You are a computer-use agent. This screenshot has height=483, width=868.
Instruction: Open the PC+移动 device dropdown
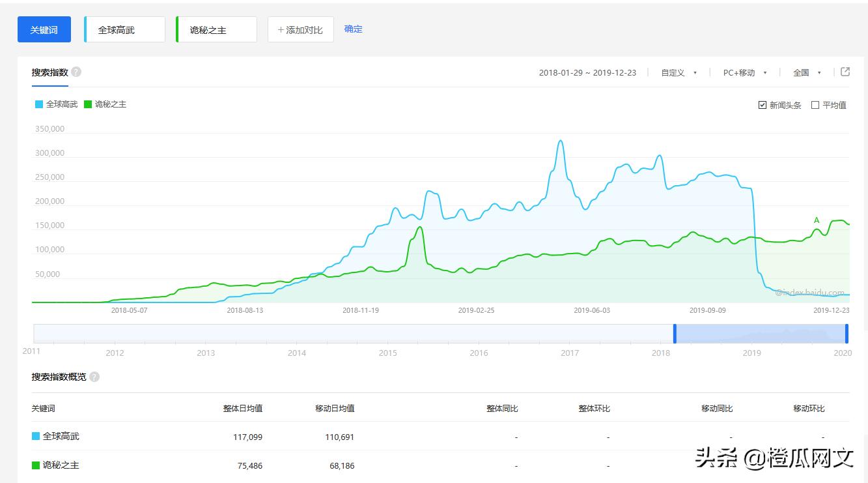[x=742, y=72]
